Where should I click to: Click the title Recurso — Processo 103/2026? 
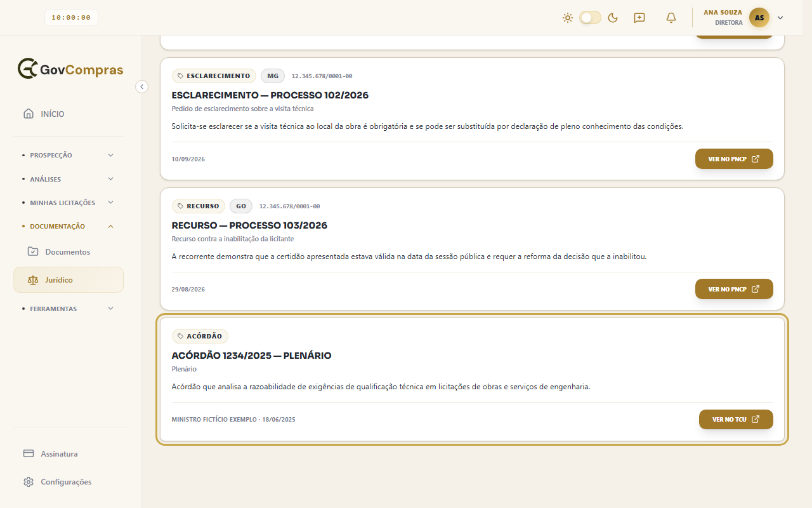pyautogui.click(x=249, y=225)
